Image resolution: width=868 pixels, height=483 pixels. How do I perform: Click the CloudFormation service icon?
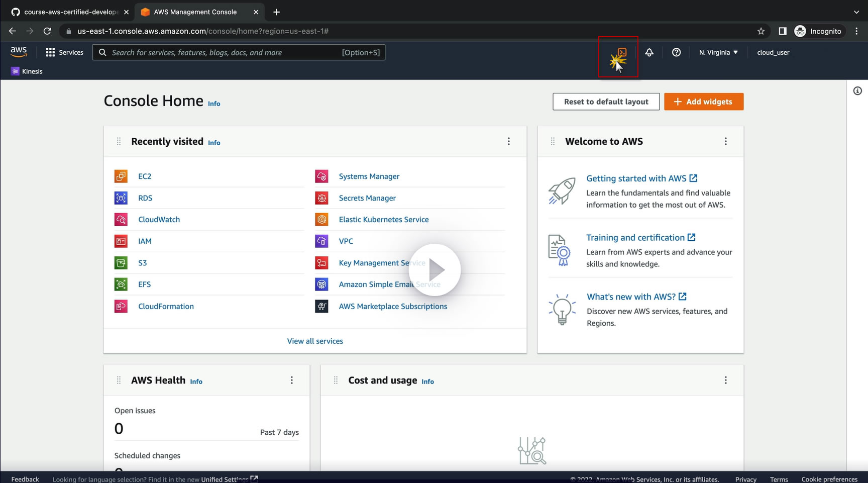pyautogui.click(x=121, y=306)
